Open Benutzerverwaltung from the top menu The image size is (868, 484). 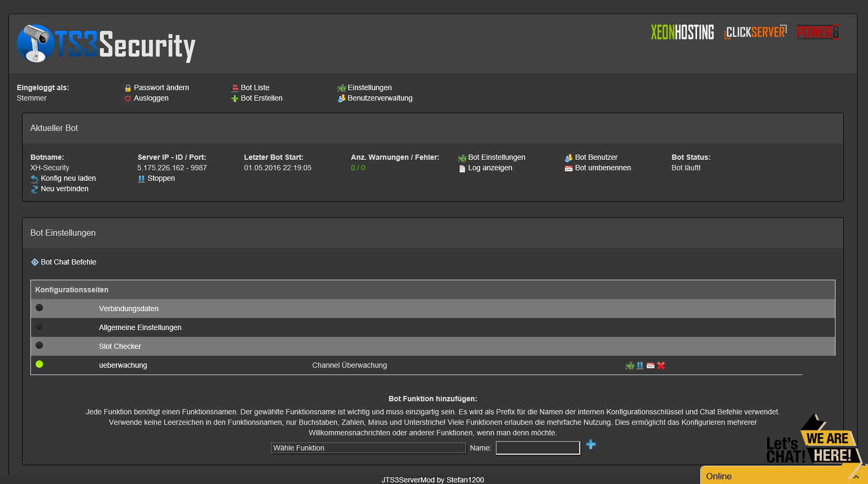(x=379, y=98)
